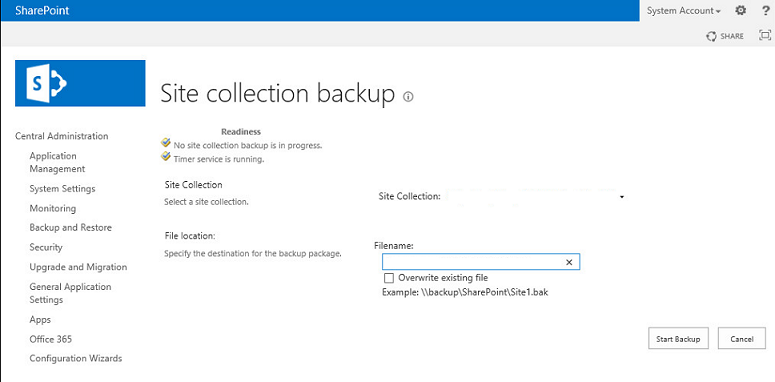775x382 pixels.
Task: Click the Start Backup button
Action: click(x=678, y=339)
